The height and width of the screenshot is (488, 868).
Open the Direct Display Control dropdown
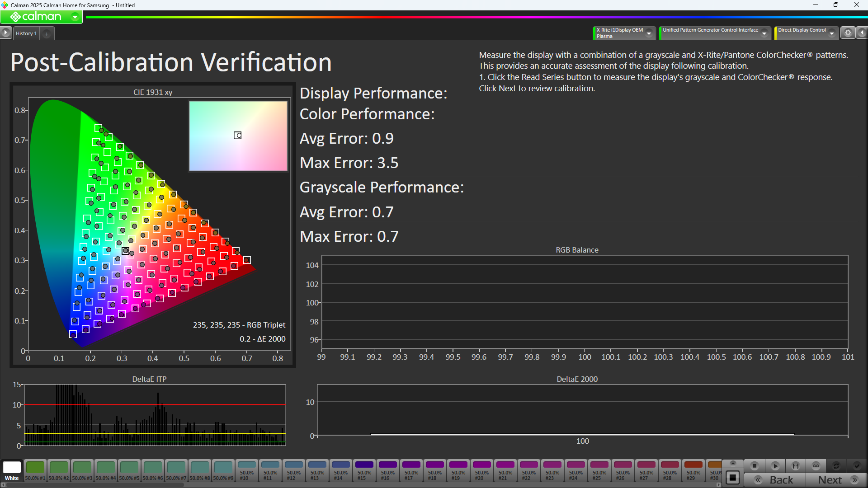(832, 33)
